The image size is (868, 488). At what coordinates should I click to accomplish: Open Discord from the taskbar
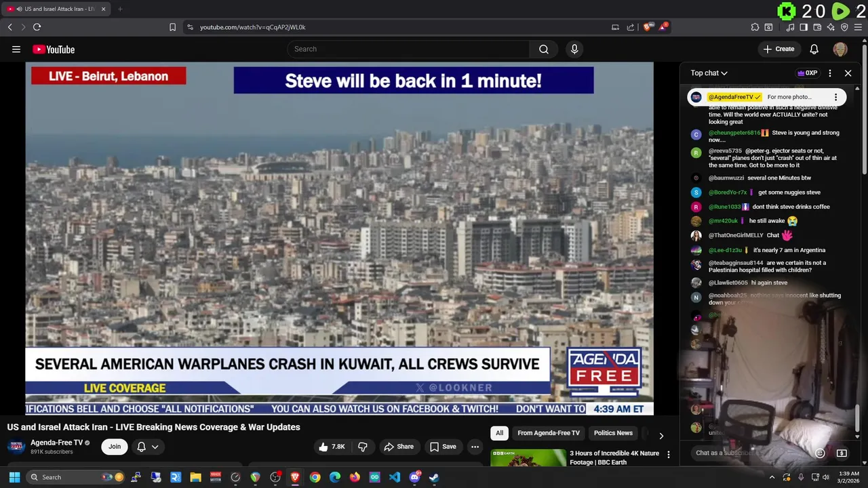[x=414, y=477]
